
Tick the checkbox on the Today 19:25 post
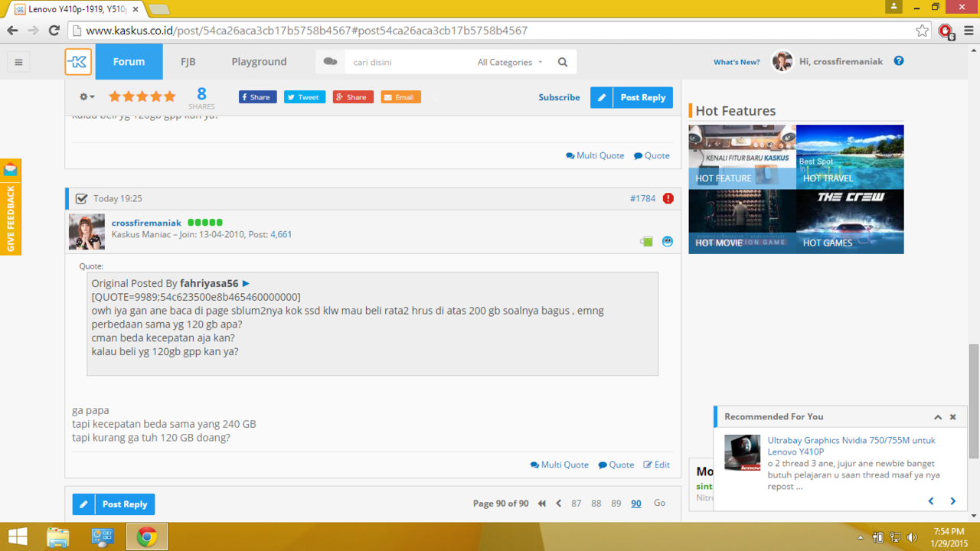[82, 198]
